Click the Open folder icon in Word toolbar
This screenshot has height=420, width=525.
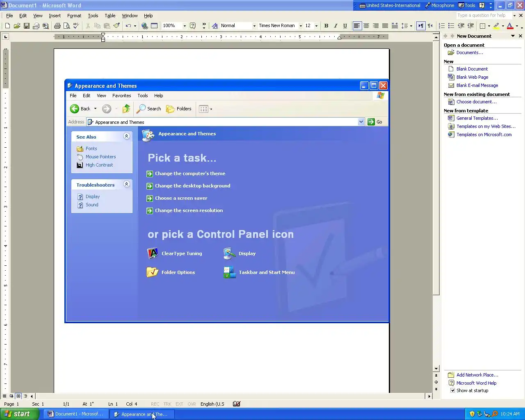[x=17, y=26]
